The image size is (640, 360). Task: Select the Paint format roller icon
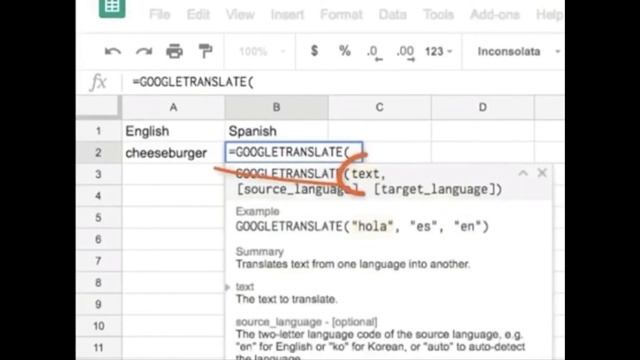click(x=205, y=51)
